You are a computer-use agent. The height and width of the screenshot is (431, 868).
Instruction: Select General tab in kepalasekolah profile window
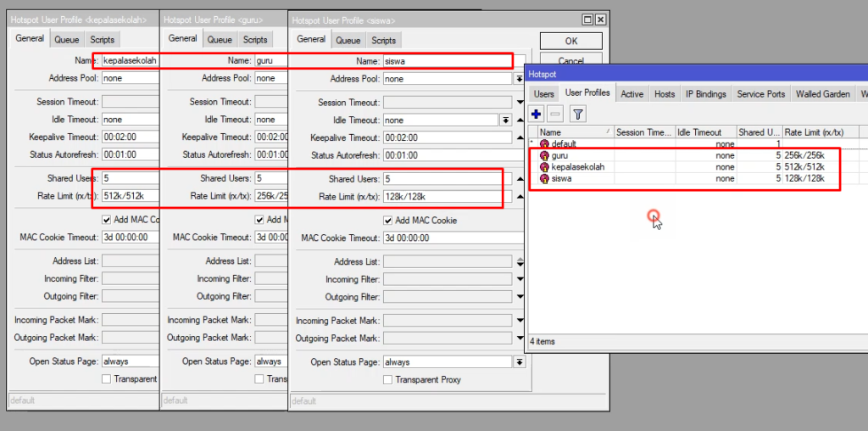30,39
